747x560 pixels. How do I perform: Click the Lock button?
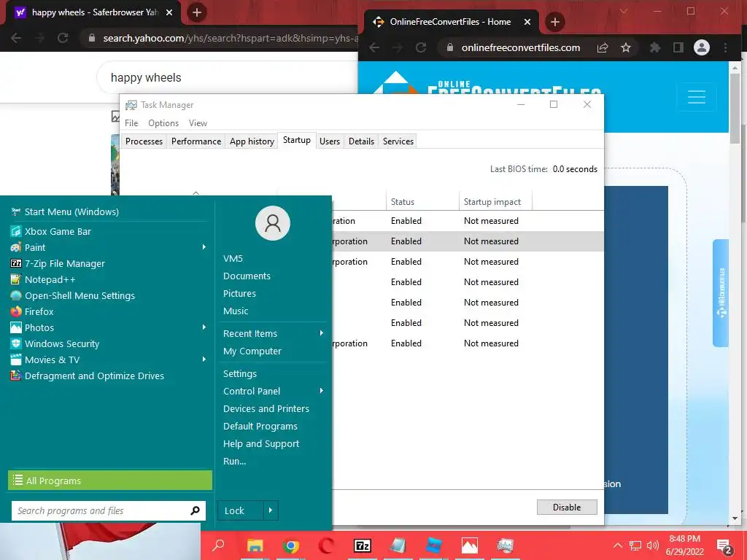241,510
